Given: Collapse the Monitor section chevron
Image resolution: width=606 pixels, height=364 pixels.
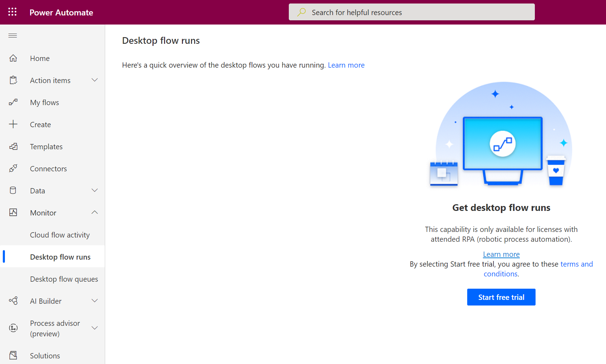Looking at the screenshot, I should click(x=95, y=213).
